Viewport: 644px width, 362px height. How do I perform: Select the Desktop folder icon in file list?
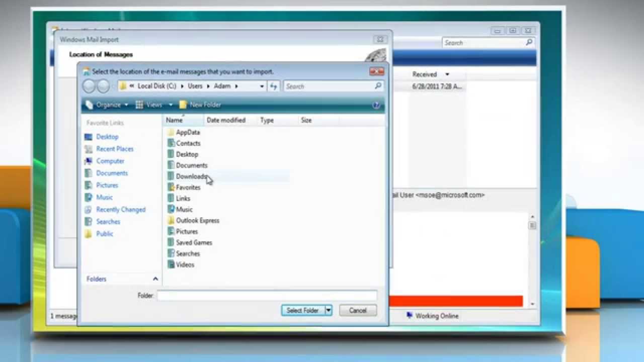tap(171, 154)
